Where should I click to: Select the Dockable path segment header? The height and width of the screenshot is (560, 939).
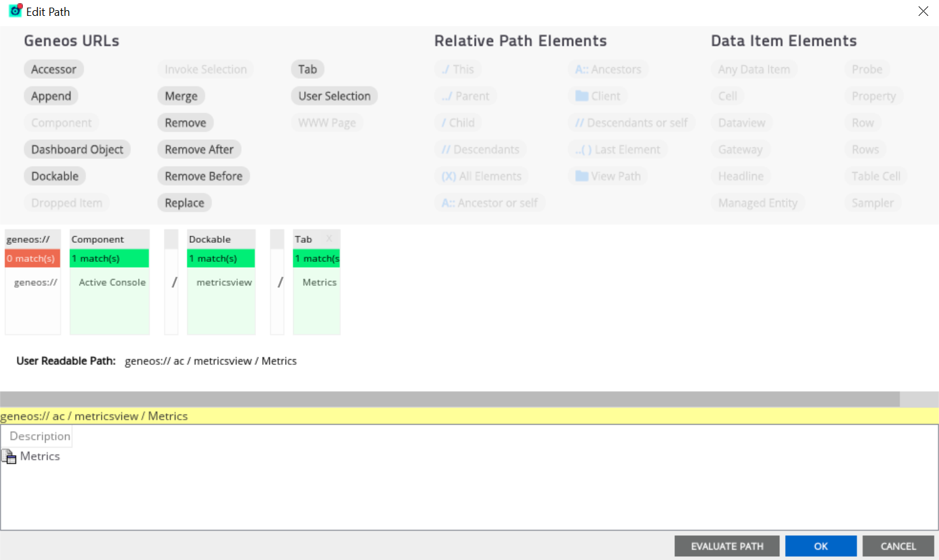point(221,239)
